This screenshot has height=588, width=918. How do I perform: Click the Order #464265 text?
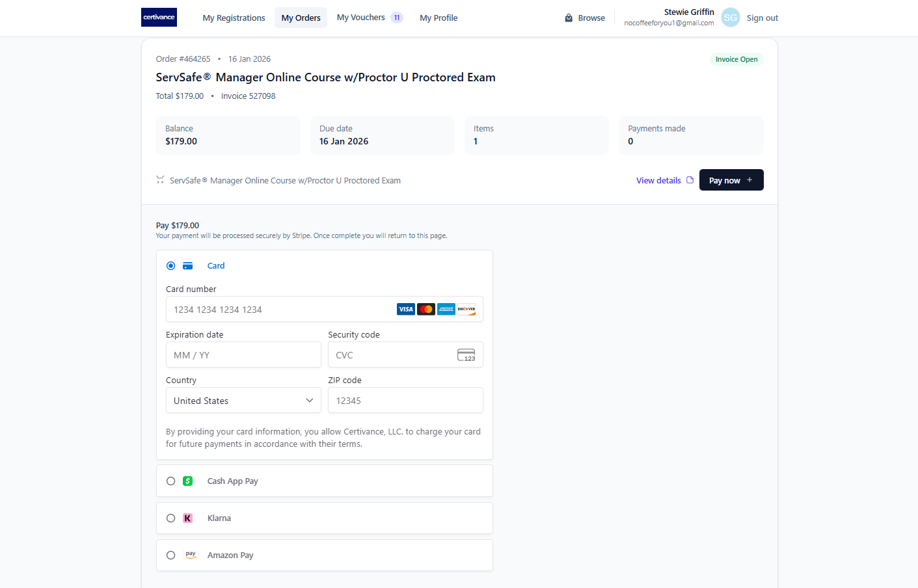tap(183, 59)
